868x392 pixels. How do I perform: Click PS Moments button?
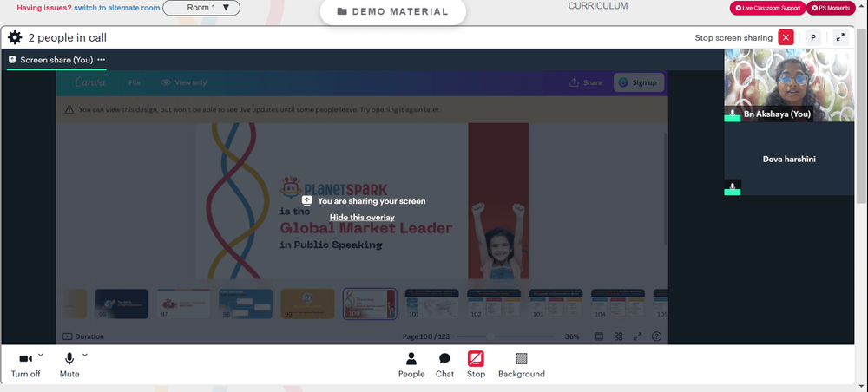[831, 8]
